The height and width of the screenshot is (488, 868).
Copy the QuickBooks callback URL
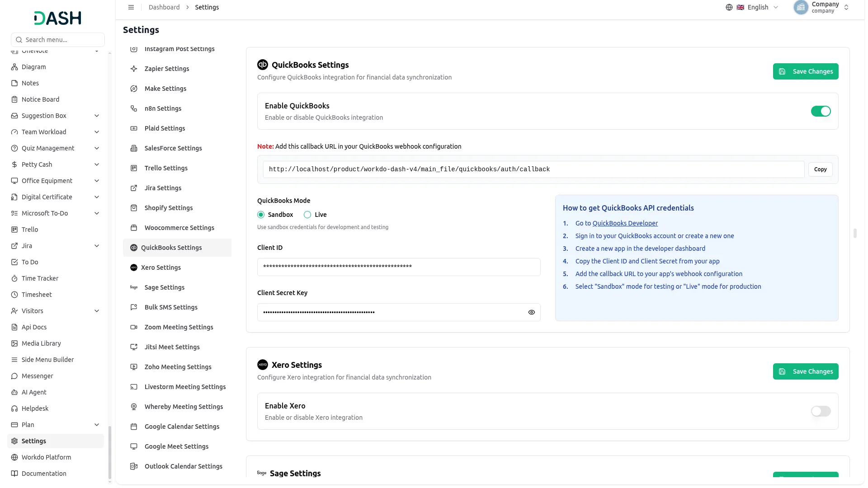(820, 169)
